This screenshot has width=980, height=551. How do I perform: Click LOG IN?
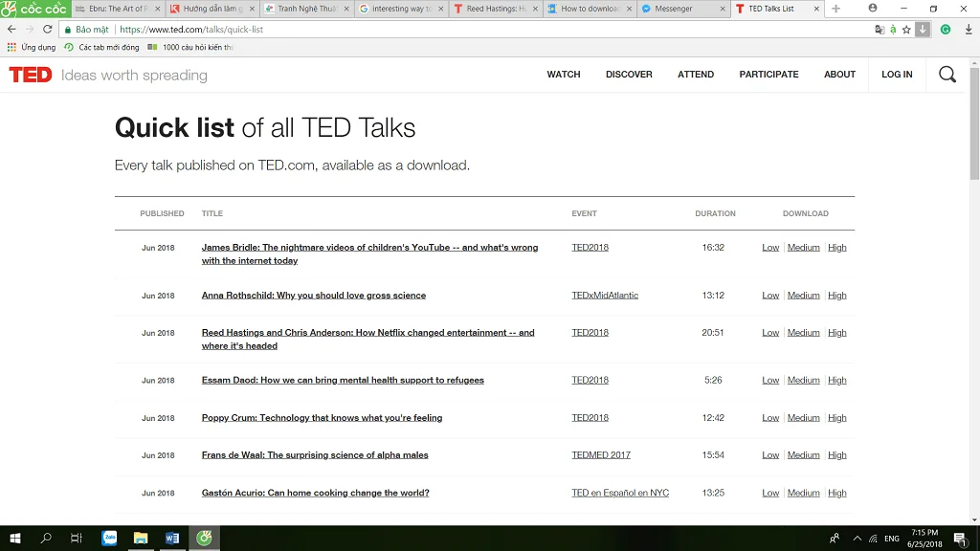(897, 75)
